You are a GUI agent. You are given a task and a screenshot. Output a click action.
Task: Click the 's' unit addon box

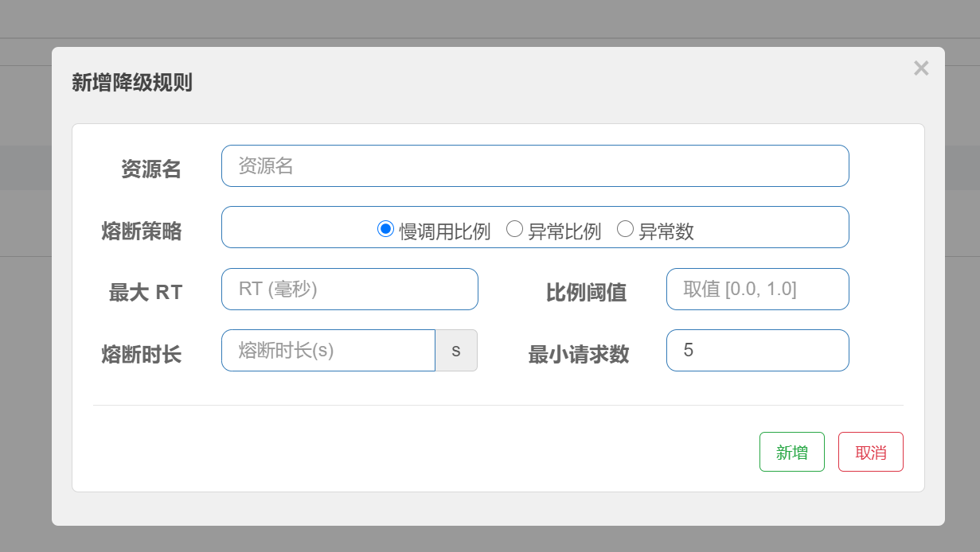(456, 351)
